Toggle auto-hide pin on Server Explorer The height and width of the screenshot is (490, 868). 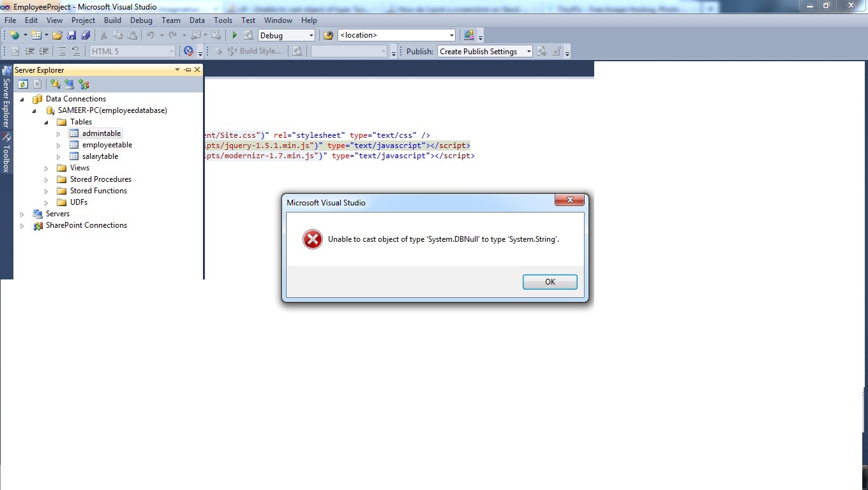188,70
